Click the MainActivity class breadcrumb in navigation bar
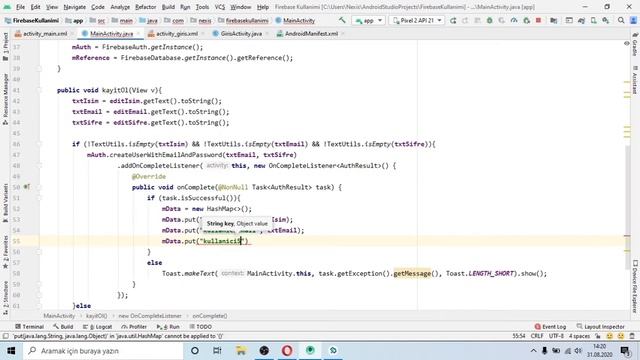This screenshot has width=640, height=360. coord(296,20)
